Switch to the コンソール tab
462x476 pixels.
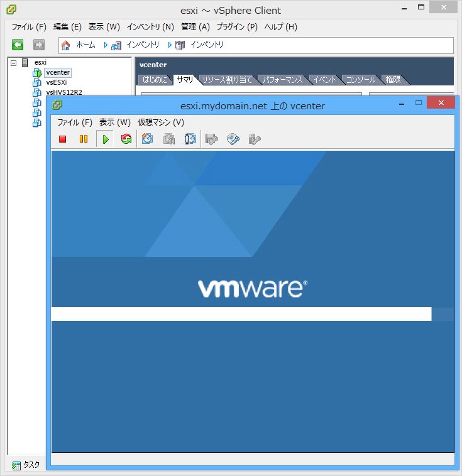coord(361,80)
